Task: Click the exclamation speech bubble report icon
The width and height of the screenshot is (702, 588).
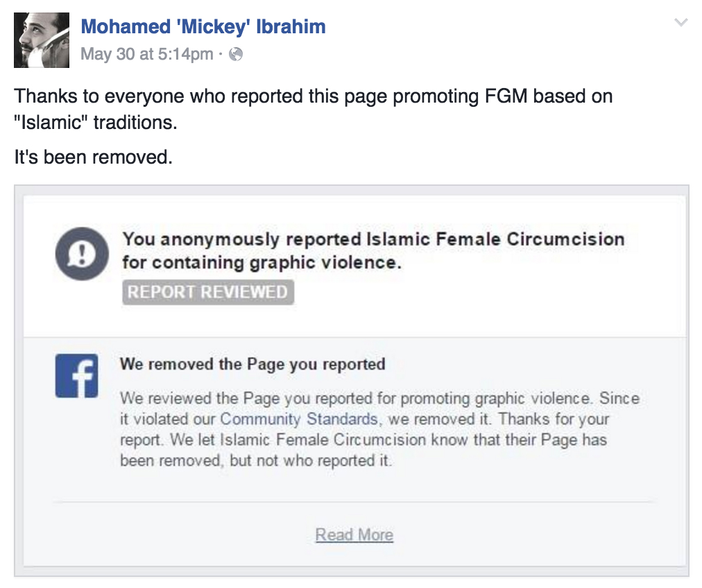Action: pos(82,253)
